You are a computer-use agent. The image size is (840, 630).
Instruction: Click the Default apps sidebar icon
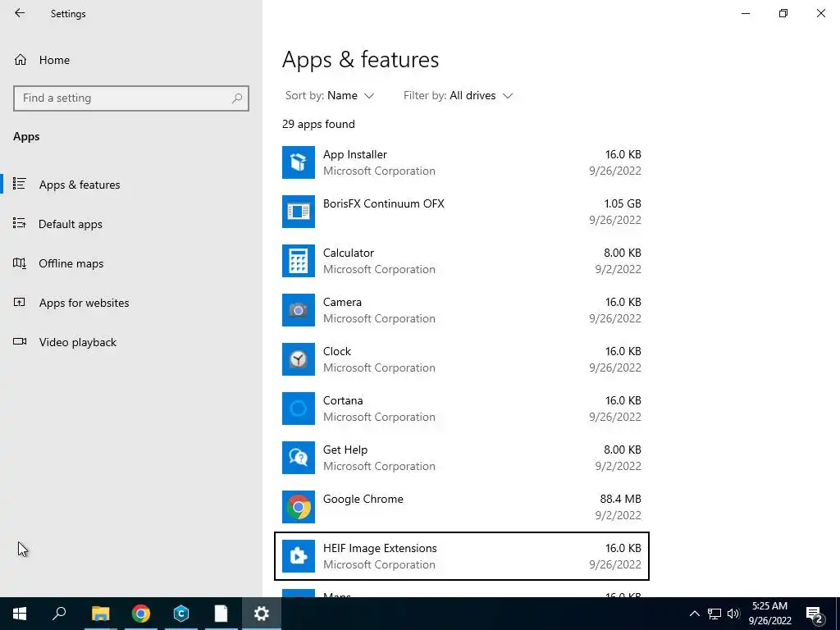click(x=20, y=223)
